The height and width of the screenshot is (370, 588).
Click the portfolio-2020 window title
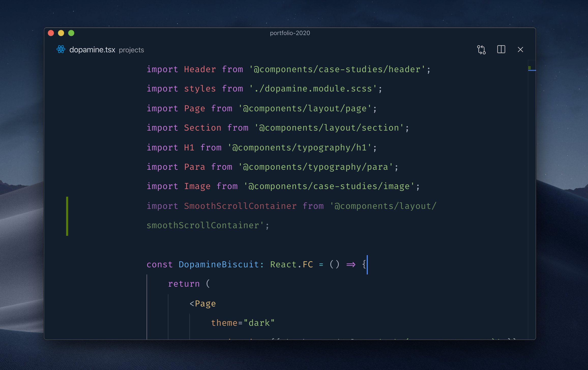coord(290,33)
